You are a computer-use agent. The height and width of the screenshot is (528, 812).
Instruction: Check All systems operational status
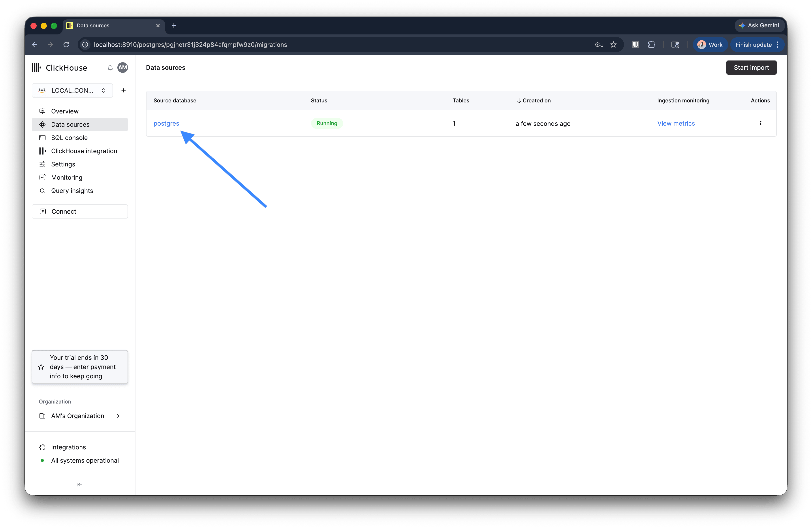pos(80,460)
